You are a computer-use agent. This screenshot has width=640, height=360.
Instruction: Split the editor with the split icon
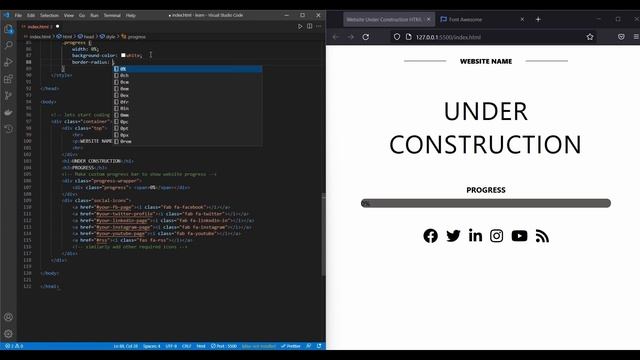[x=309, y=26]
